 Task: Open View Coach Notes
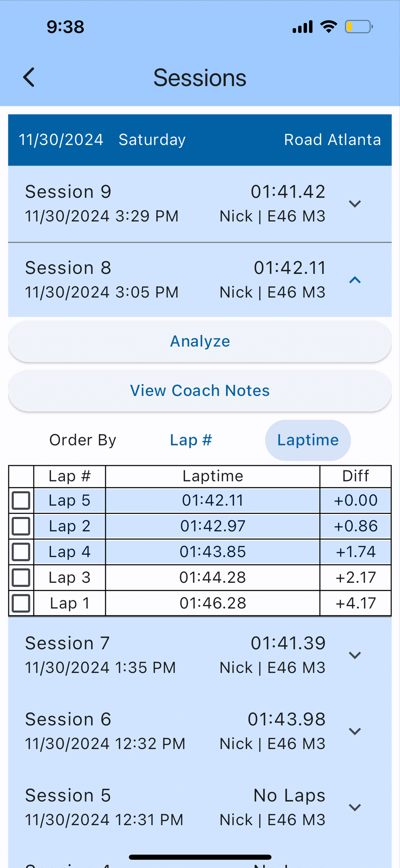click(x=200, y=390)
